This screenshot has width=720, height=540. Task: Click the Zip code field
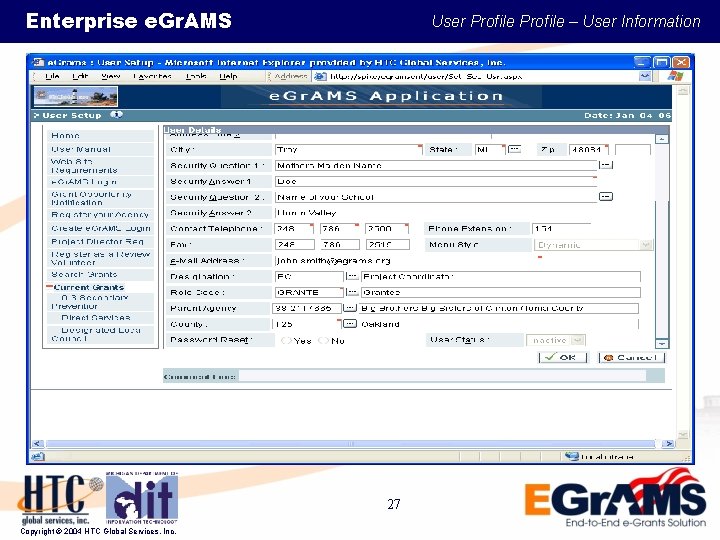pyautogui.click(x=589, y=150)
